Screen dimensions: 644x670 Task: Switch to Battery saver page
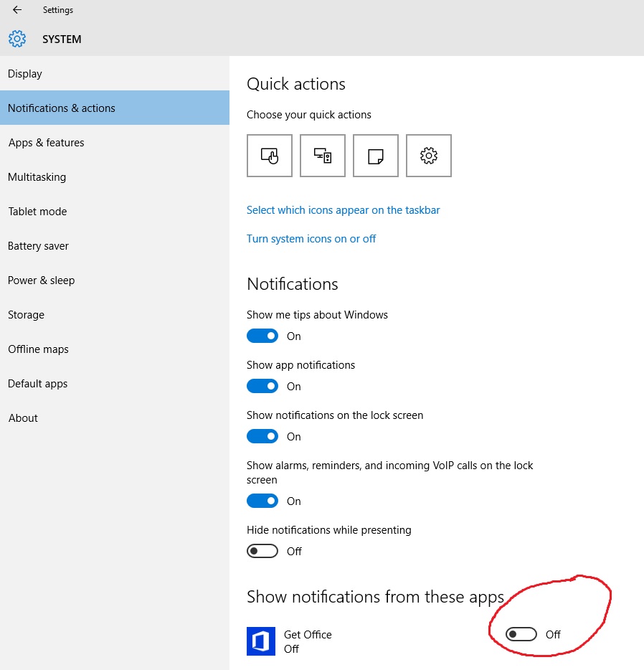(x=115, y=246)
